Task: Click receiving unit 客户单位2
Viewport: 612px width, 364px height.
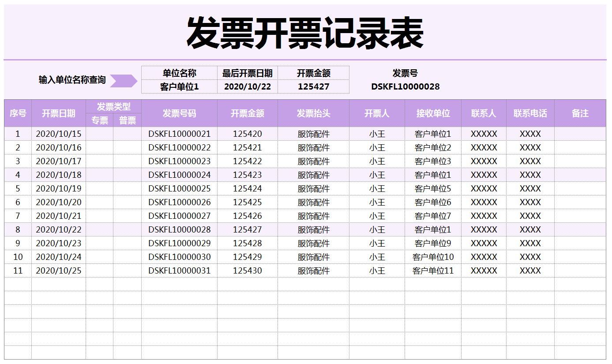Action: pyautogui.click(x=433, y=147)
